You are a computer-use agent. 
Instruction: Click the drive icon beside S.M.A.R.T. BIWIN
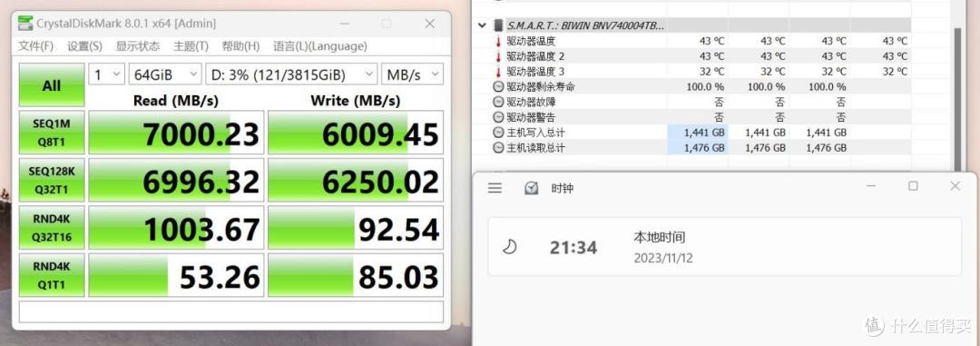(x=498, y=25)
